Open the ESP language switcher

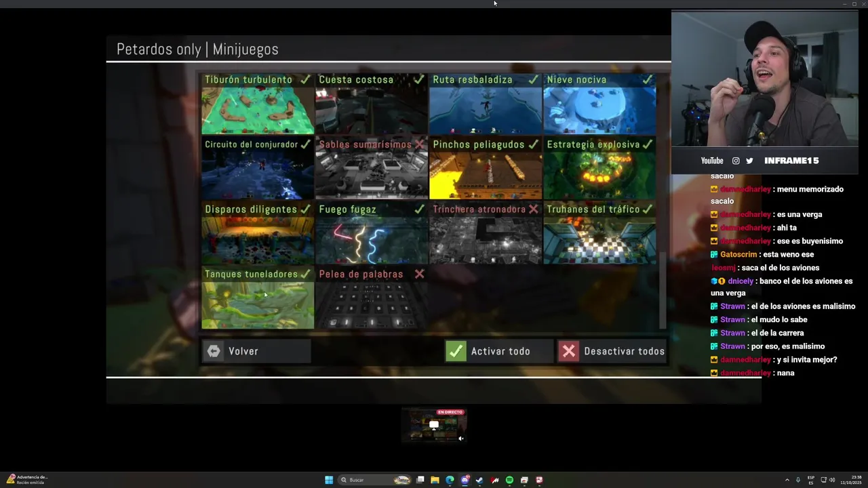point(811,480)
